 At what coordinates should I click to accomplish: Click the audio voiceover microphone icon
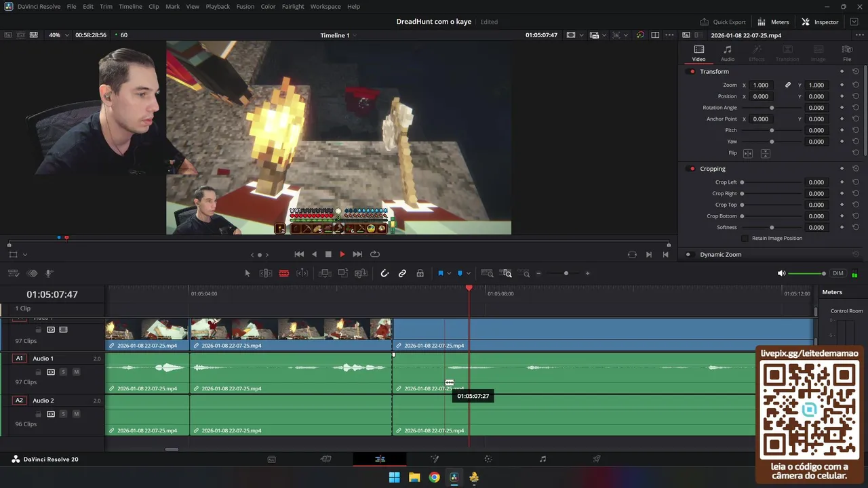pyautogui.click(x=50, y=273)
